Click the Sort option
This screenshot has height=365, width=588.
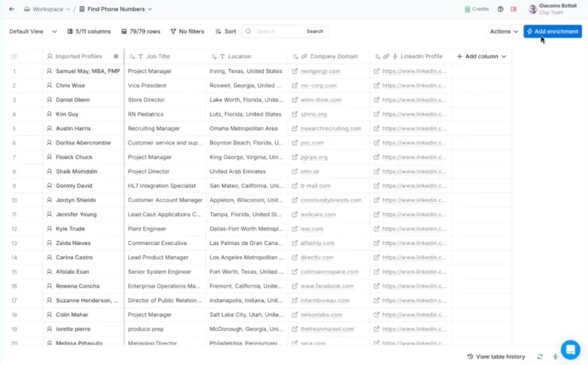pyautogui.click(x=226, y=32)
